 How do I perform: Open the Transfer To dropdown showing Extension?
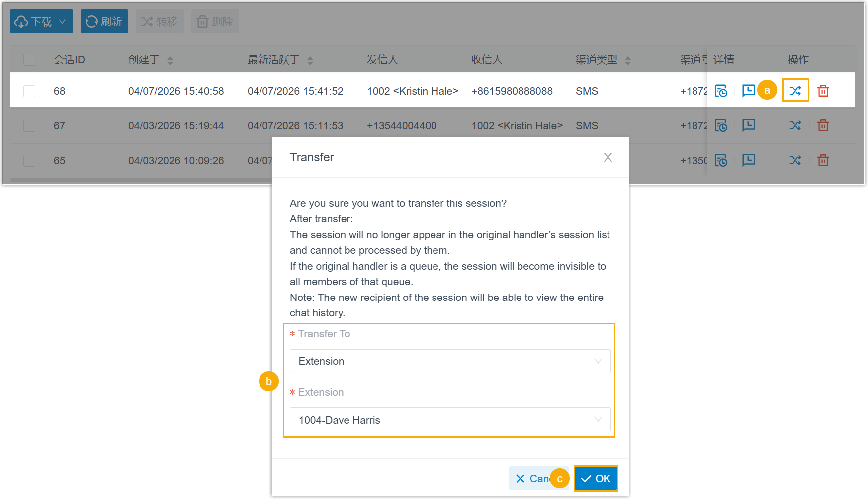click(450, 361)
